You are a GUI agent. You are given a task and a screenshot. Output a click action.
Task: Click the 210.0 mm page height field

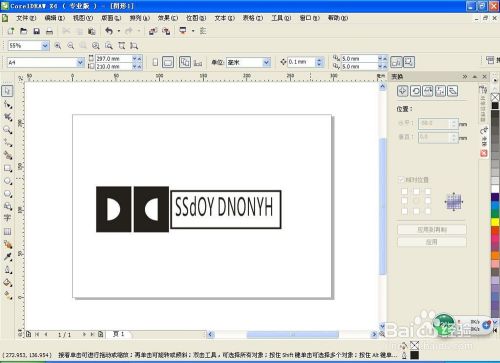[x=113, y=67]
